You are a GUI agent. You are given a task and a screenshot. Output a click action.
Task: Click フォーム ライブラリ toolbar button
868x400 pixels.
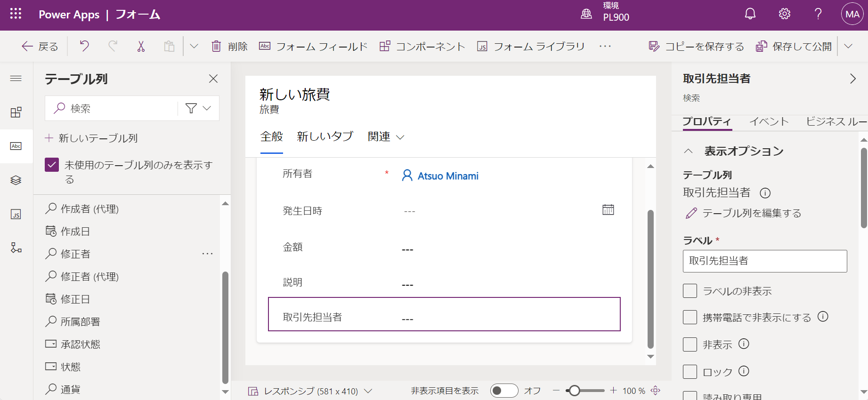tap(531, 46)
